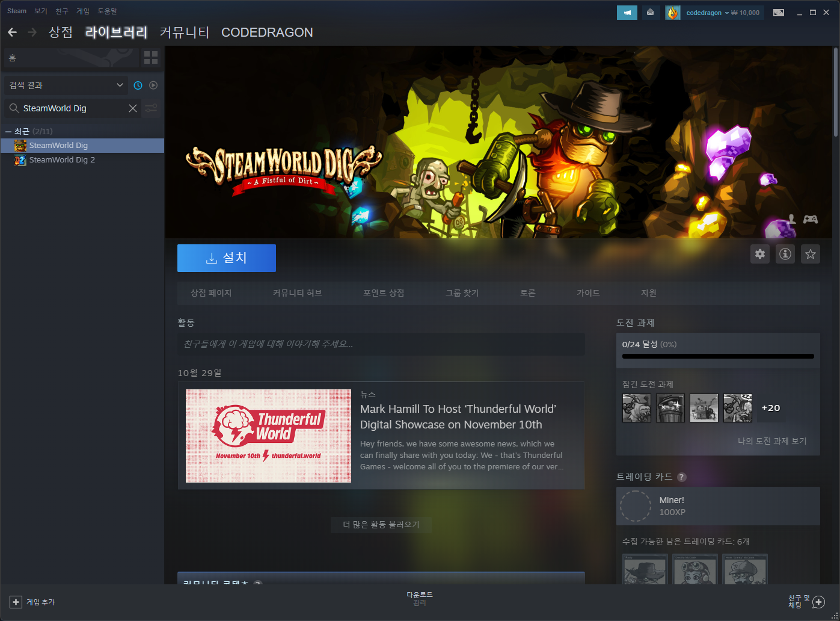This screenshot has width=840, height=621.
Task: Open the collections grid view icon
Action: [x=151, y=58]
